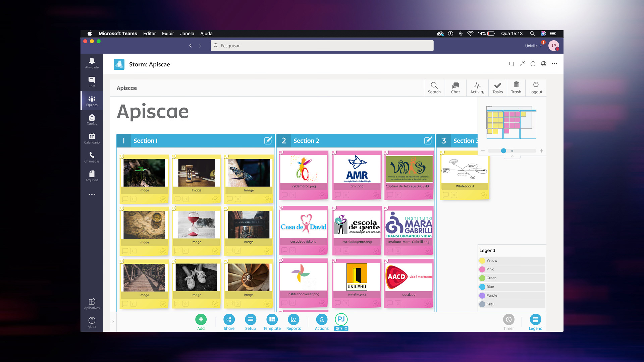The height and width of the screenshot is (362, 644).
Task: Click the Search tool in Storm toolbar
Action: pos(434,88)
